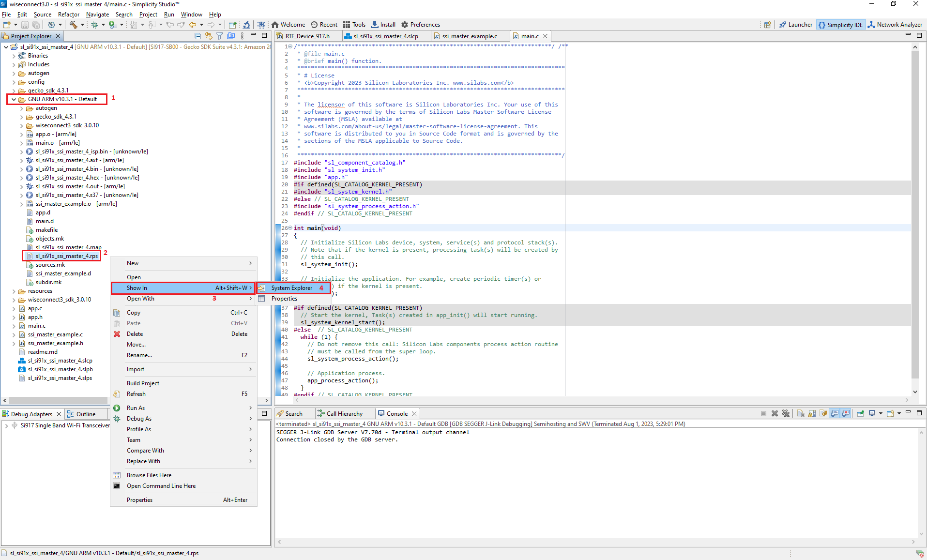Click the New file toolbar icon
This screenshot has width=927, height=560.
7,25
